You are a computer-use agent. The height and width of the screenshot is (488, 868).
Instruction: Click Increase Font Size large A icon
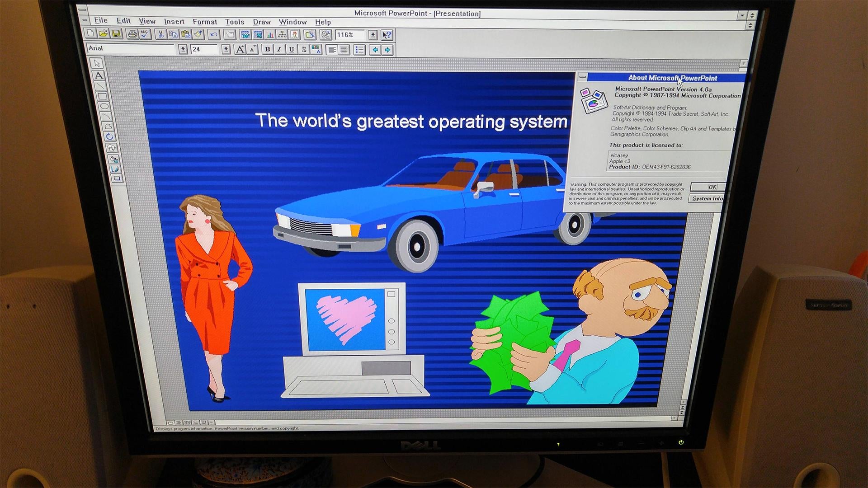(x=240, y=49)
